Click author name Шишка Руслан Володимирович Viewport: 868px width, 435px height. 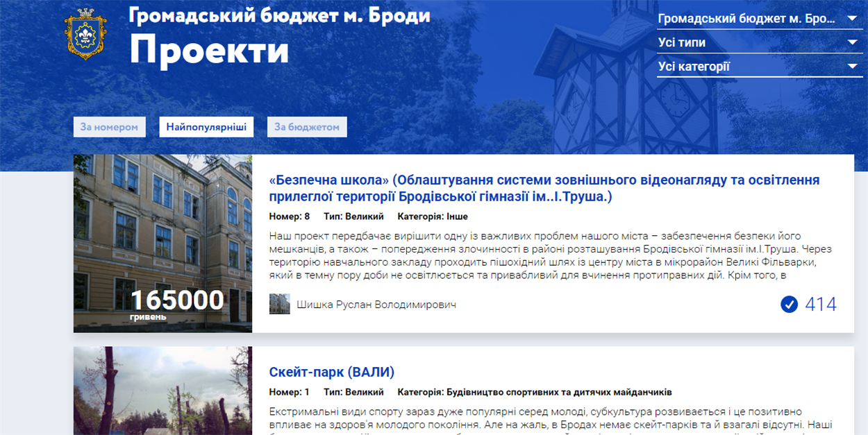tap(376, 305)
